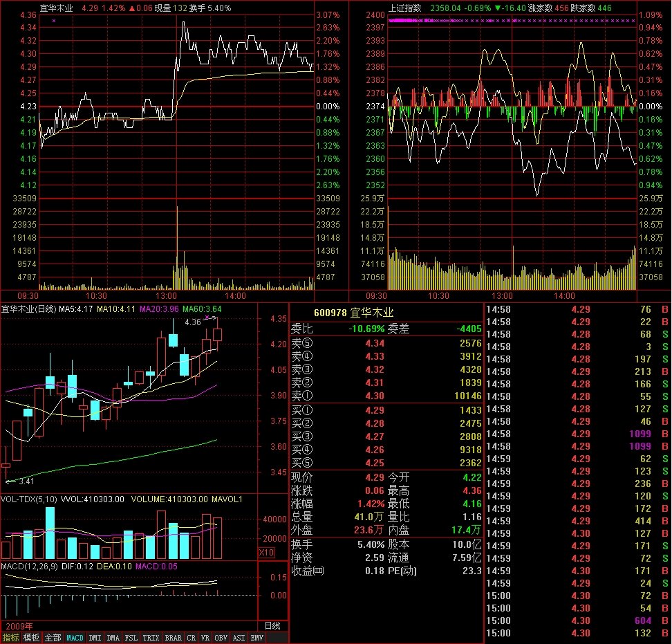Image resolution: width=672 pixels, height=644 pixels.
Task: Open the 模板 tab
Action: (x=31, y=638)
